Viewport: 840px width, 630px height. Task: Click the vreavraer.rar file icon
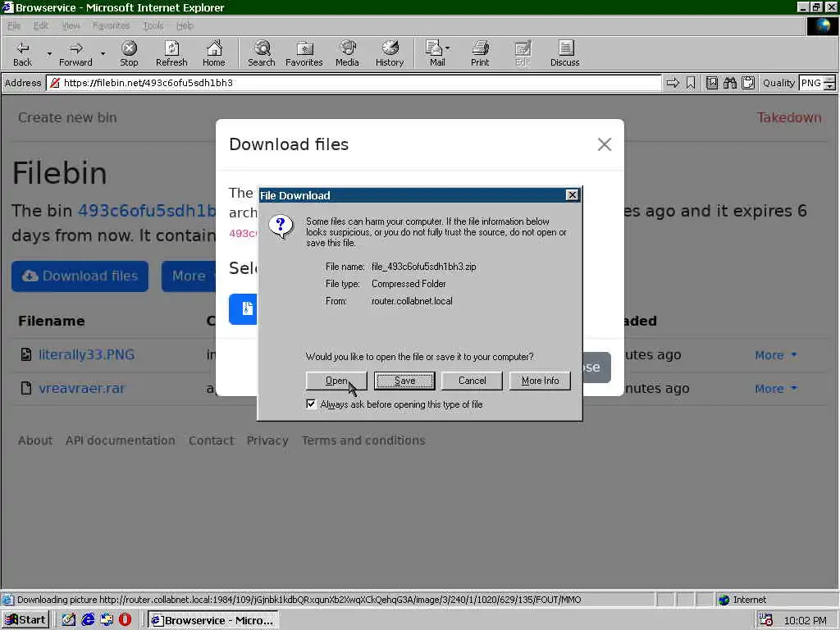25,388
